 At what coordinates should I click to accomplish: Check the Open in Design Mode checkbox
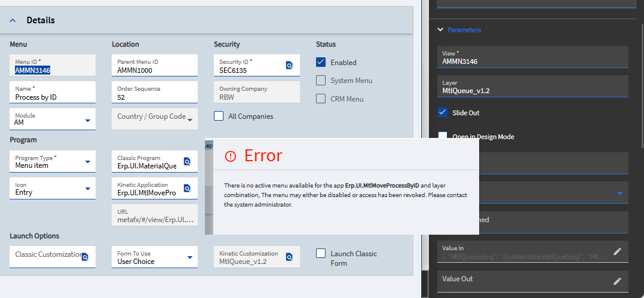(442, 136)
